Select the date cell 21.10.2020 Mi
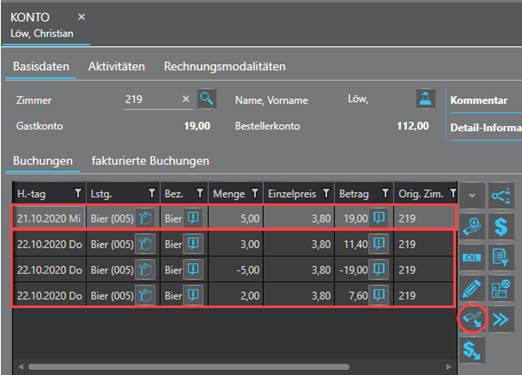 click(x=49, y=218)
